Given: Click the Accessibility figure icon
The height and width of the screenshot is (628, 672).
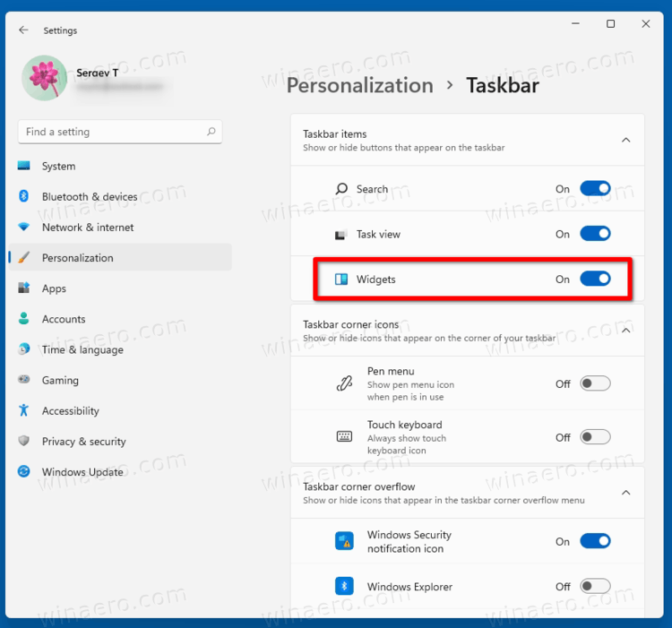Looking at the screenshot, I should click(x=24, y=410).
